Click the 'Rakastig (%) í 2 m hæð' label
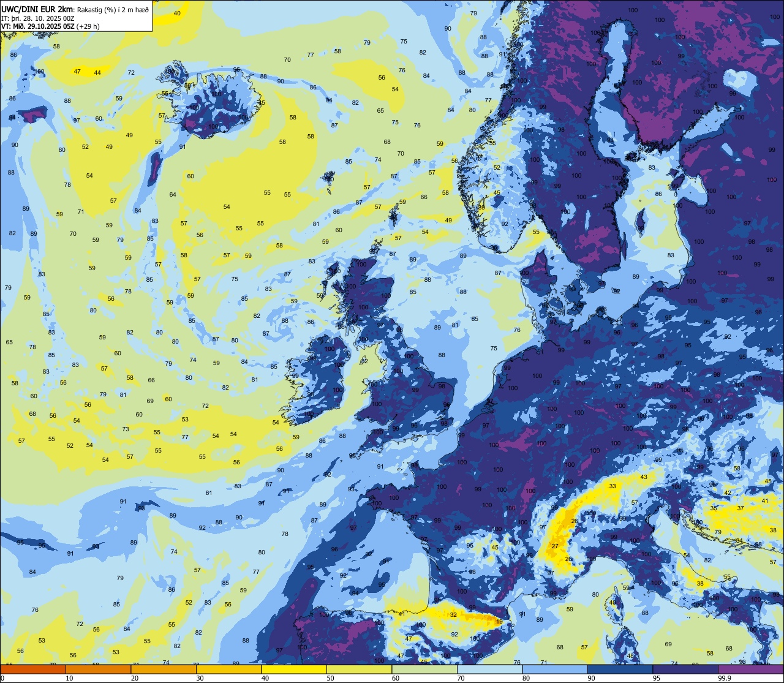 [x=112, y=9]
